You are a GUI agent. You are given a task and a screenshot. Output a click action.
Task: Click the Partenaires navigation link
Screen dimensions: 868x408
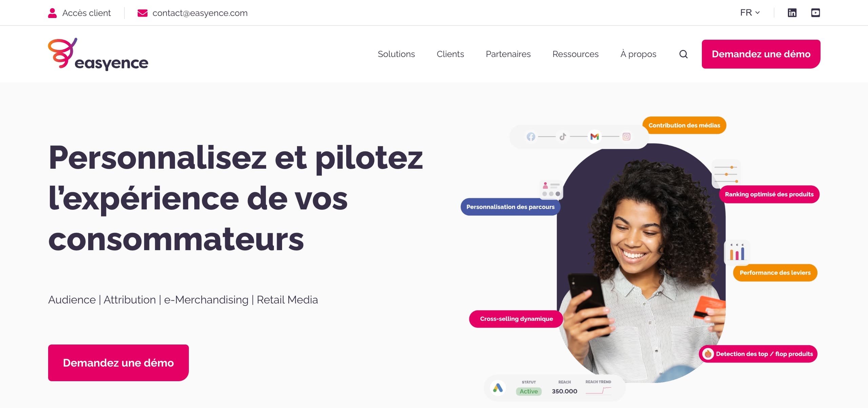tap(508, 54)
